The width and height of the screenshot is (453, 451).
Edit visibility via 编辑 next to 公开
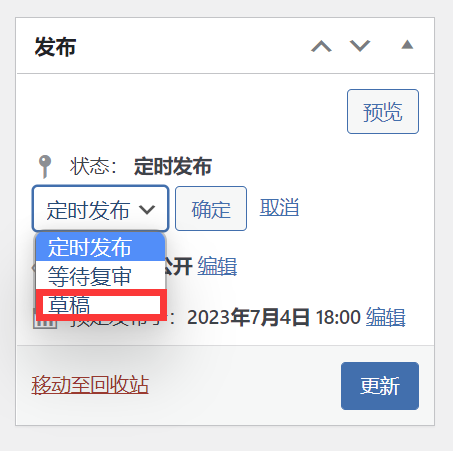(x=217, y=266)
